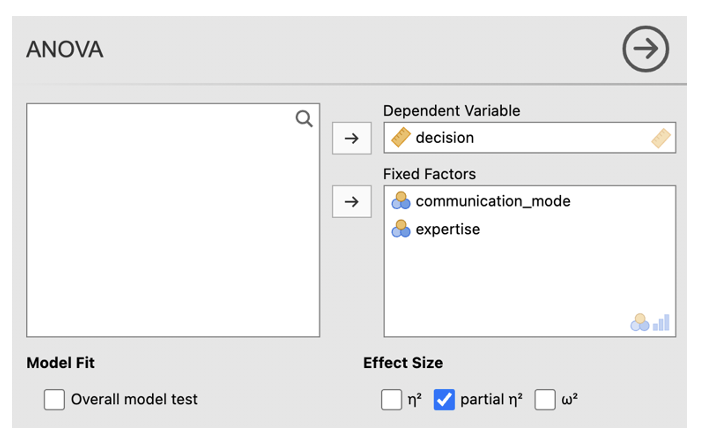Image resolution: width=702 pixels, height=444 pixels.
Task: Click the ruler icon left of decision
Action: [401, 138]
